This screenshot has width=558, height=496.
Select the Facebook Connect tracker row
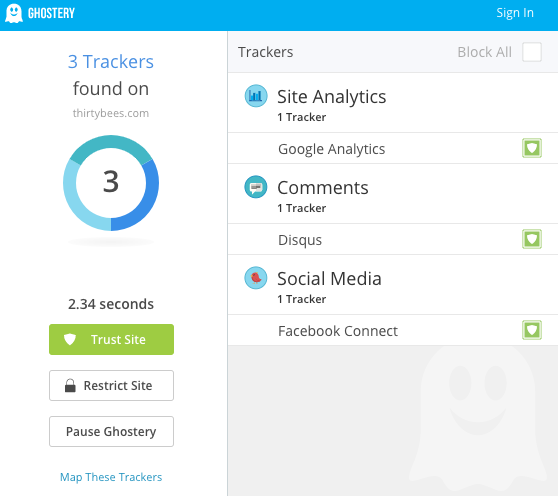(393, 331)
